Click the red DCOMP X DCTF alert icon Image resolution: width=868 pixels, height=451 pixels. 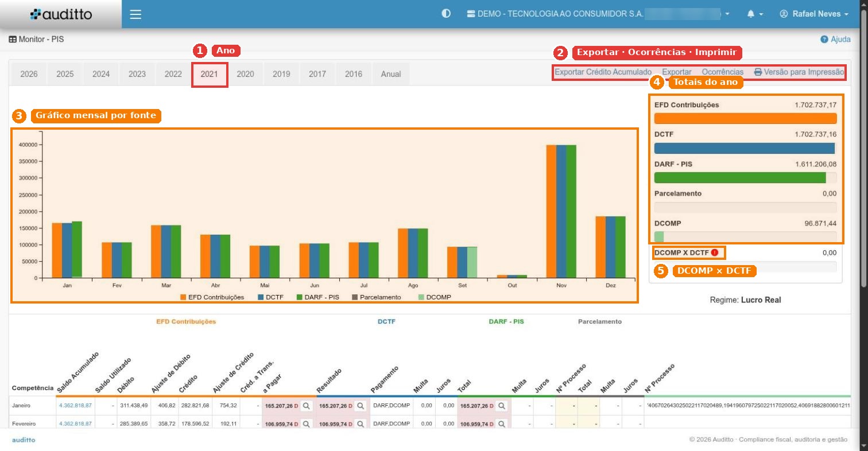click(715, 252)
